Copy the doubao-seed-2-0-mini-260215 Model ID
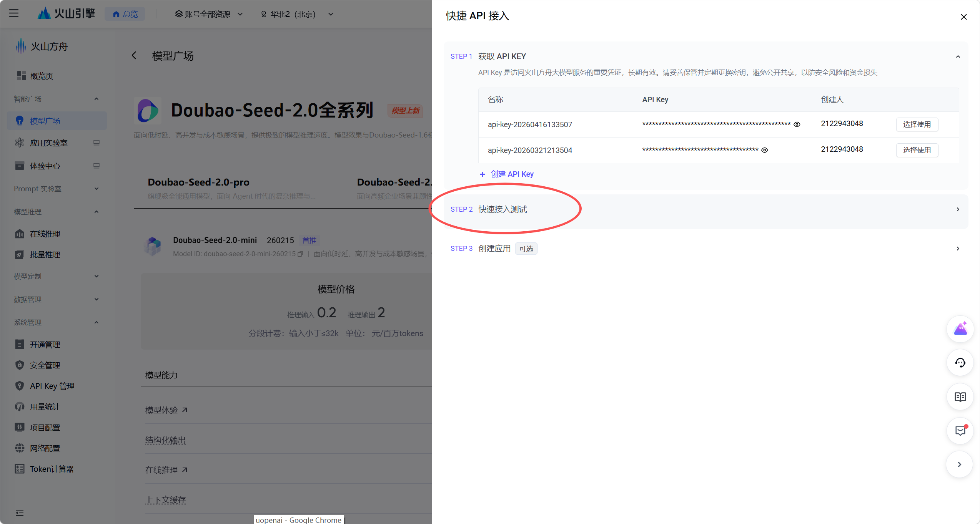 301,254
